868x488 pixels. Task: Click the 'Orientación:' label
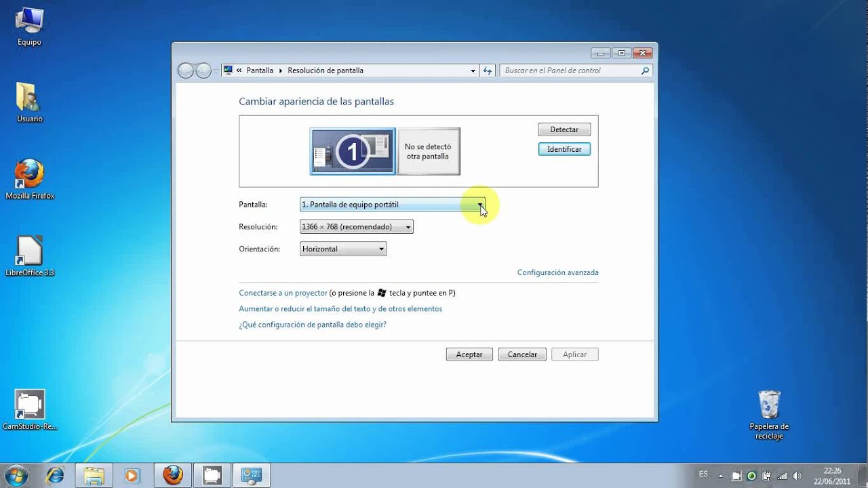(x=259, y=249)
